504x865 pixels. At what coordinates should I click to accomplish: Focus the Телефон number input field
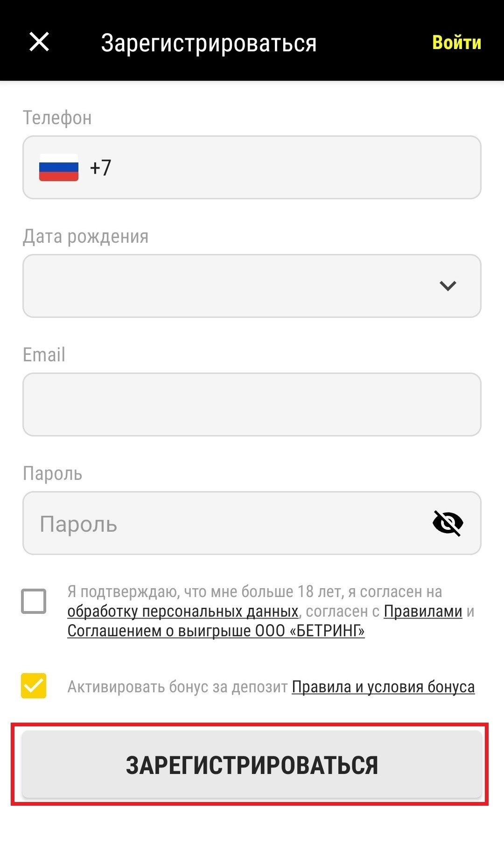click(289, 168)
